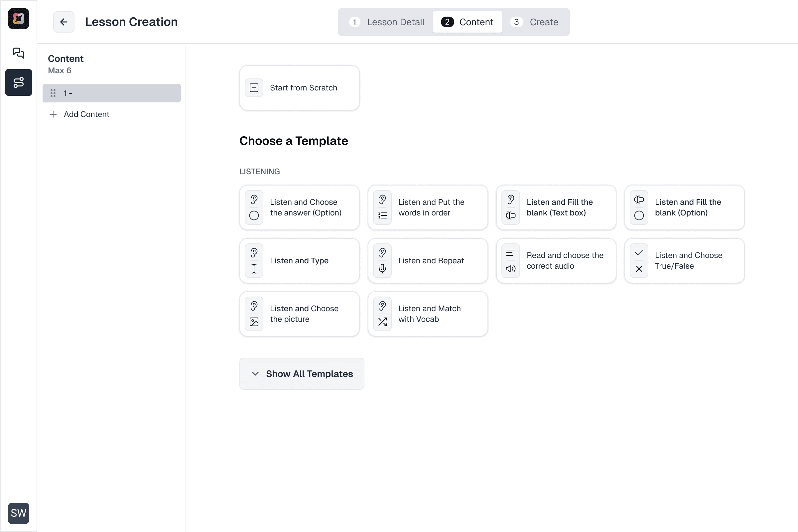Click the ear icon on Listen and Type

coord(254,252)
